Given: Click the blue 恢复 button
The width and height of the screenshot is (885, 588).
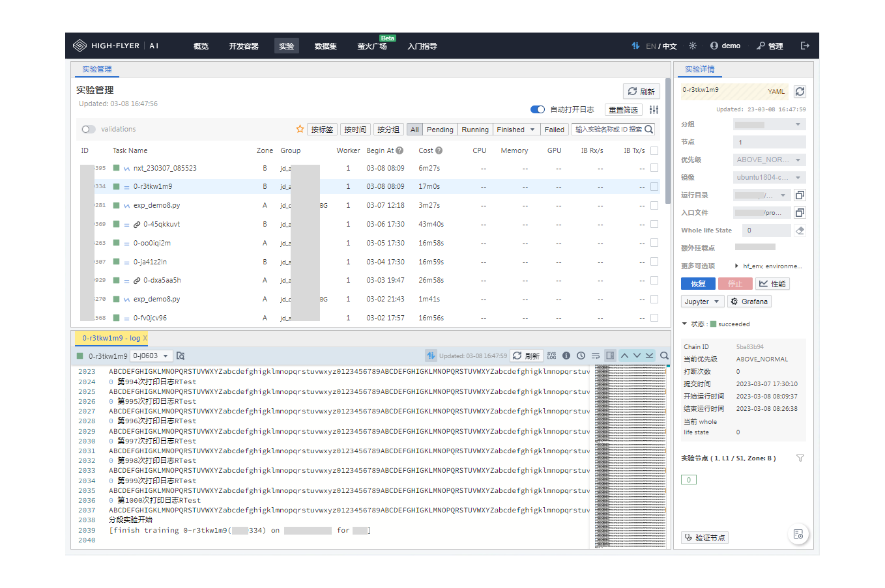Looking at the screenshot, I should (x=698, y=284).
